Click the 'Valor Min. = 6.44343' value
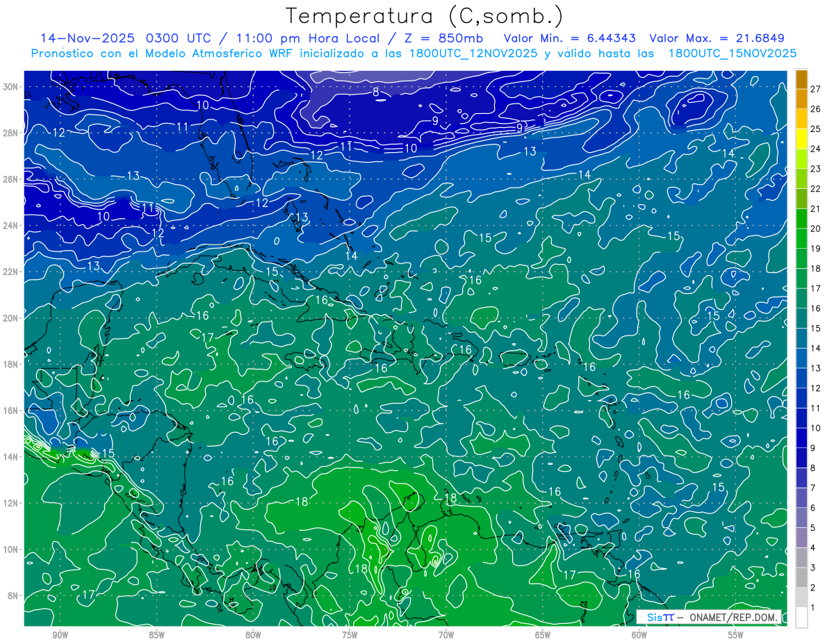The image size is (834, 644). (x=570, y=38)
